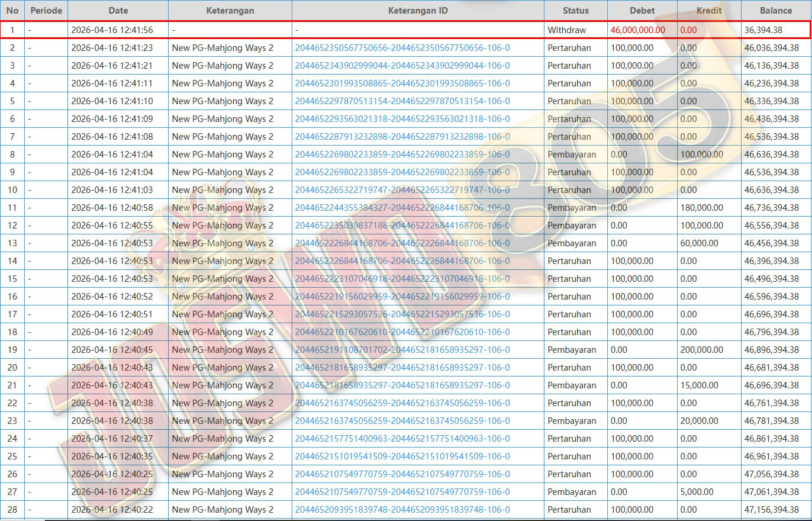Click the Status column header
Screen dimensions: 812x521
pos(575,10)
